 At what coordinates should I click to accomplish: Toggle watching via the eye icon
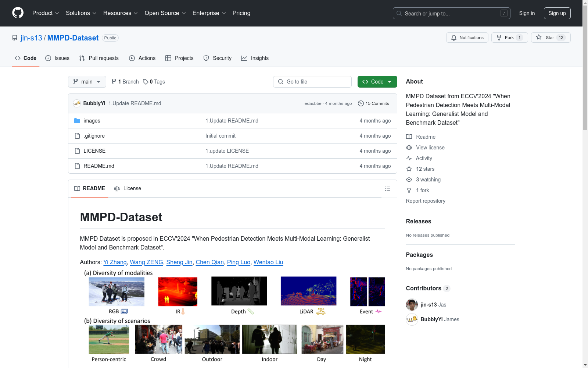(x=409, y=180)
